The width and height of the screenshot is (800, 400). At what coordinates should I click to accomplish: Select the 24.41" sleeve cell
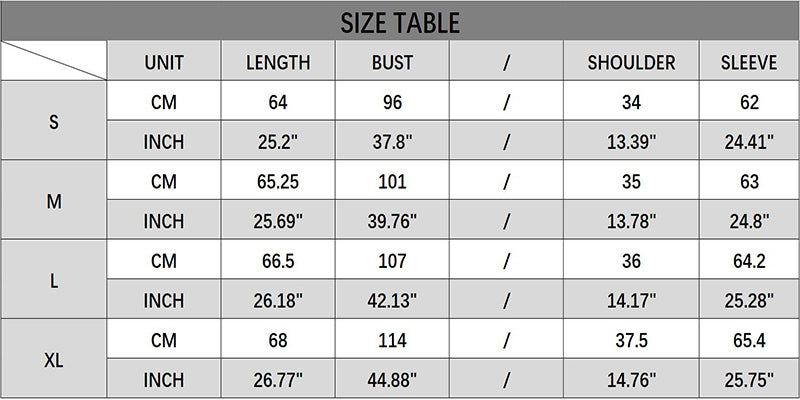[749, 142]
